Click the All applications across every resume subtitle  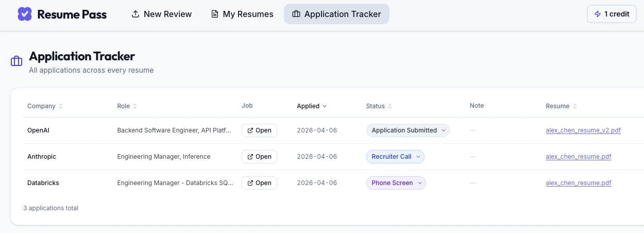pyautogui.click(x=91, y=70)
